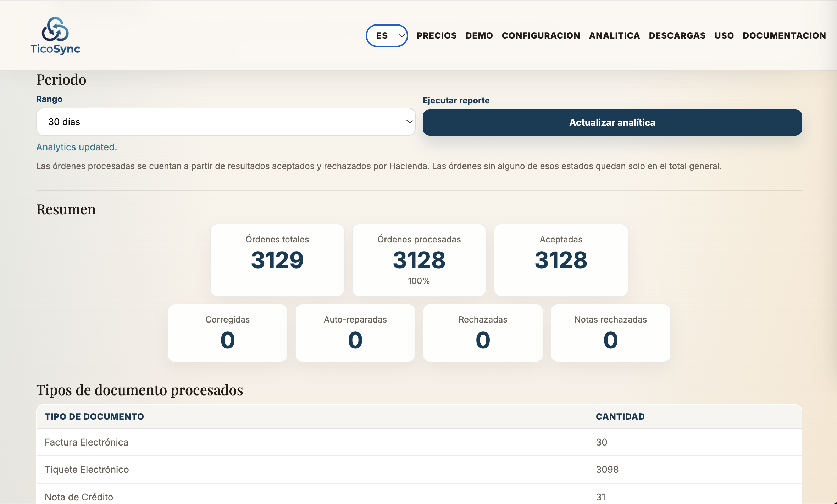Image resolution: width=837 pixels, height=504 pixels.
Task: Click the Periodo section heading
Action: pyautogui.click(x=61, y=79)
